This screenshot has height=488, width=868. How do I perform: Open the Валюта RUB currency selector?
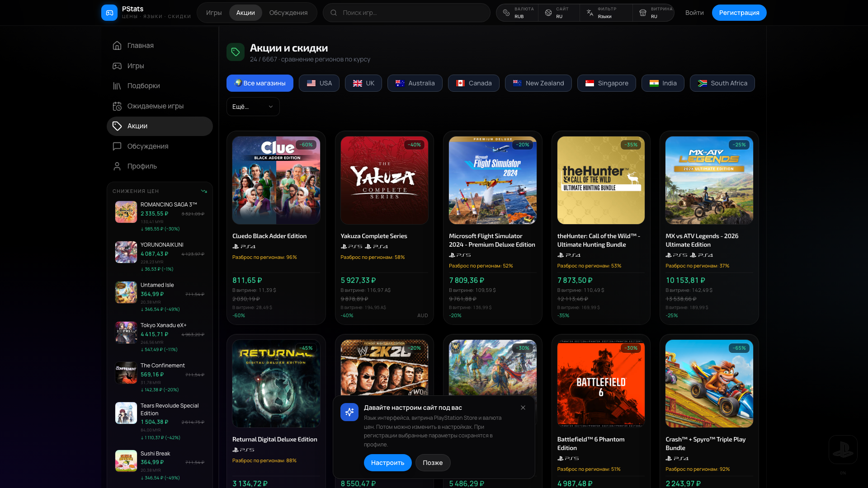(x=518, y=13)
